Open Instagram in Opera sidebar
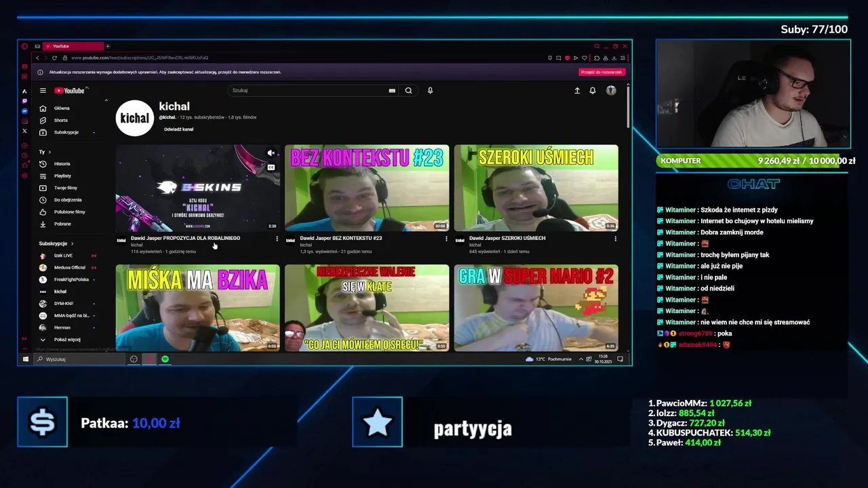Screen dimensions: 868x488 [x=24, y=121]
